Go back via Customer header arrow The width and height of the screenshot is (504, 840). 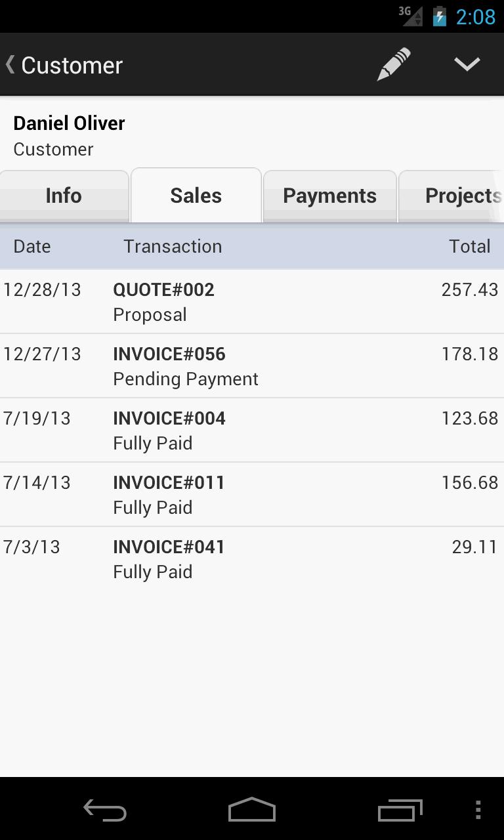pos(64,65)
